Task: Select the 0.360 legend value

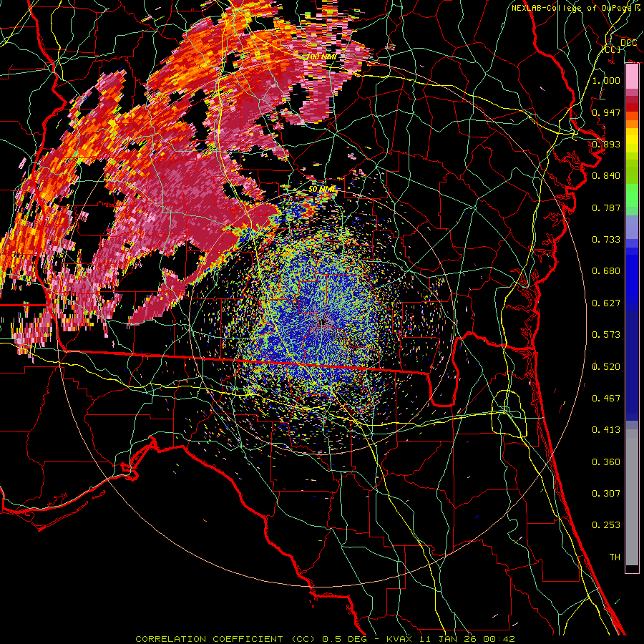Action: coord(606,462)
